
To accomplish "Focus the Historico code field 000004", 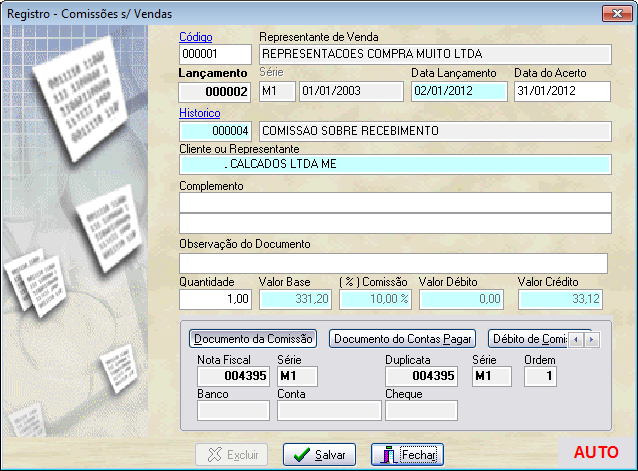I will (215, 131).
